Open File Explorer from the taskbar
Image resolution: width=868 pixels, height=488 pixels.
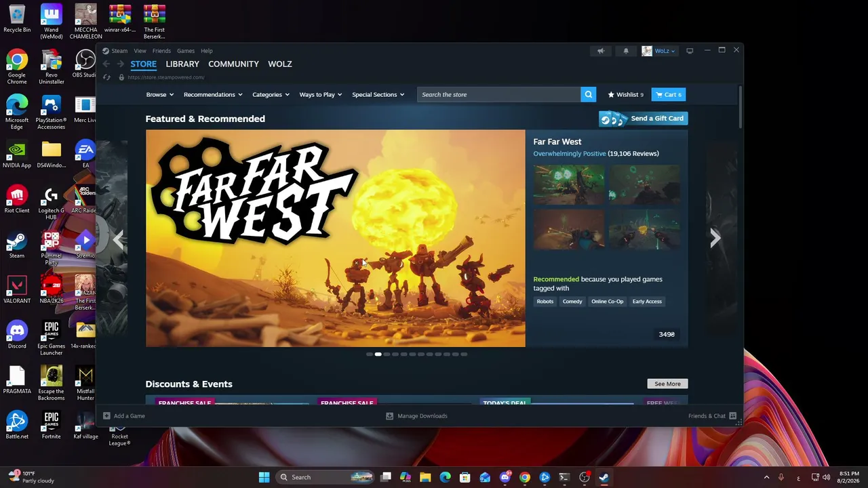pyautogui.click(x=425, y=477)
